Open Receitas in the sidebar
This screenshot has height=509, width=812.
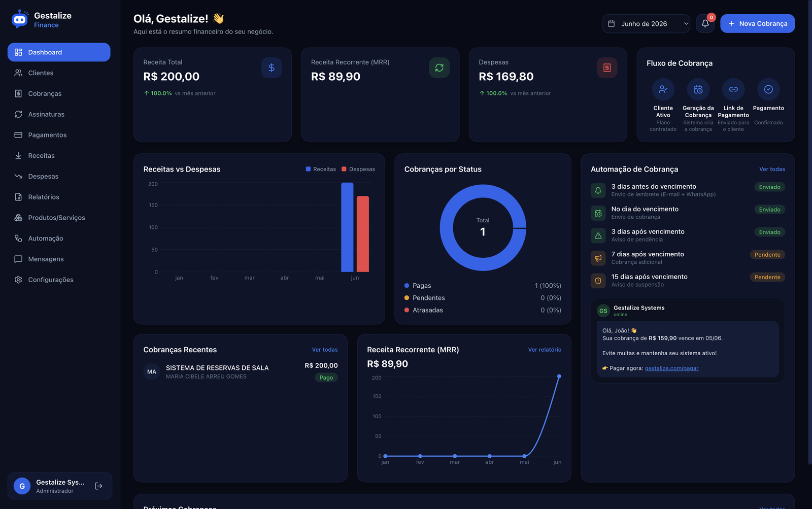[x=59, y=156]
